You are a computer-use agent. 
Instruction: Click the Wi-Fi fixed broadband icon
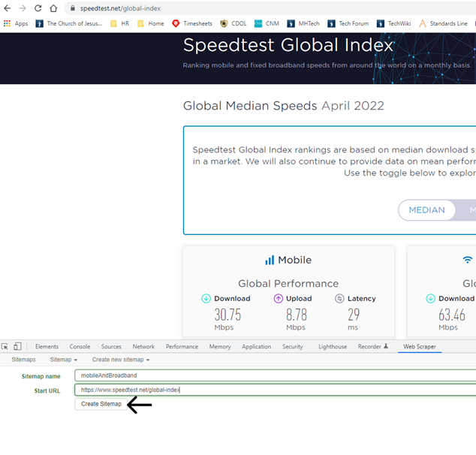point(468,260)
